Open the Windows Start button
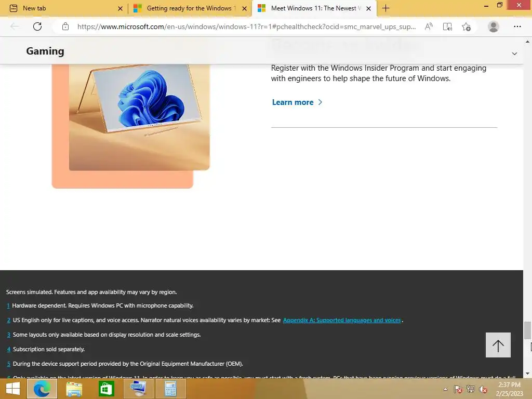532x399 pixels. click(12, 389)
